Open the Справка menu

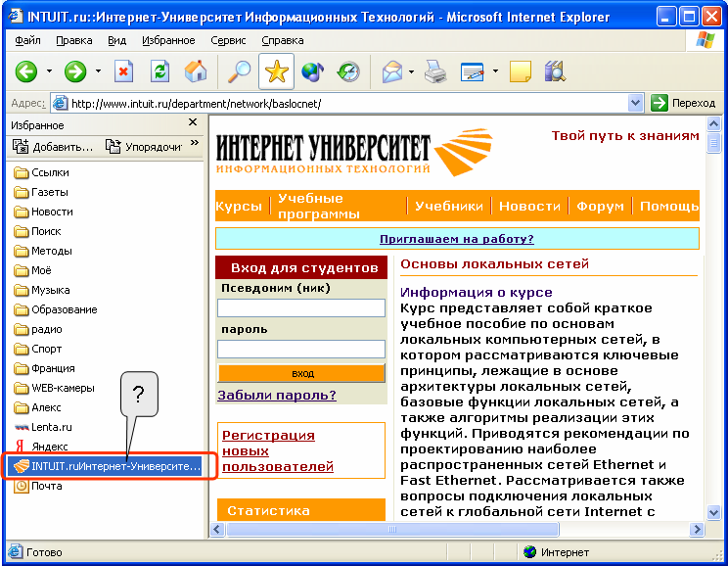pyautogui.click(x=282, y=40)
